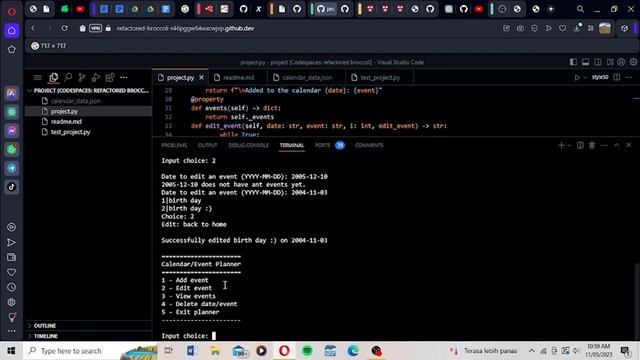The width and height of the screenshot is (640, 360).
Task: Switch to the PROBLEMS panel tab
Action: pos(174,145)
